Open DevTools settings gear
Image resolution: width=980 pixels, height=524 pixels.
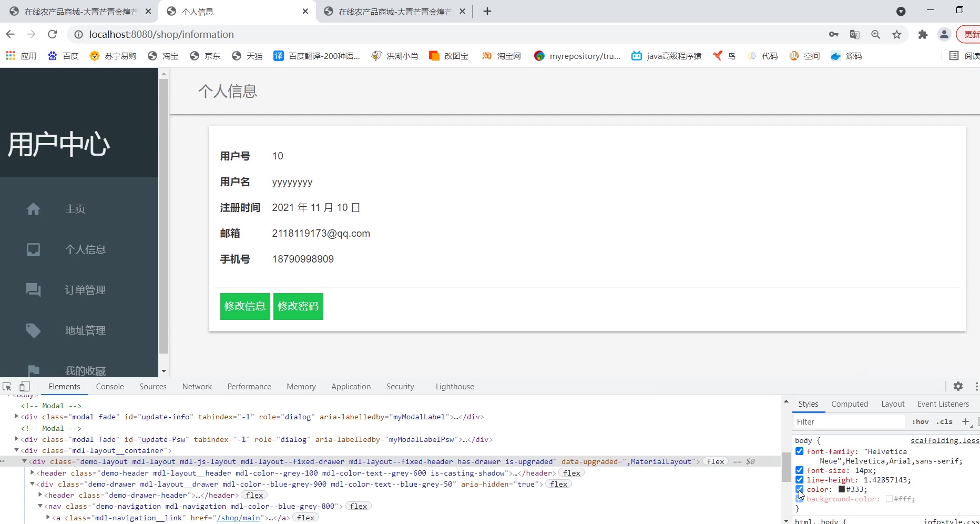coord(958,386)
